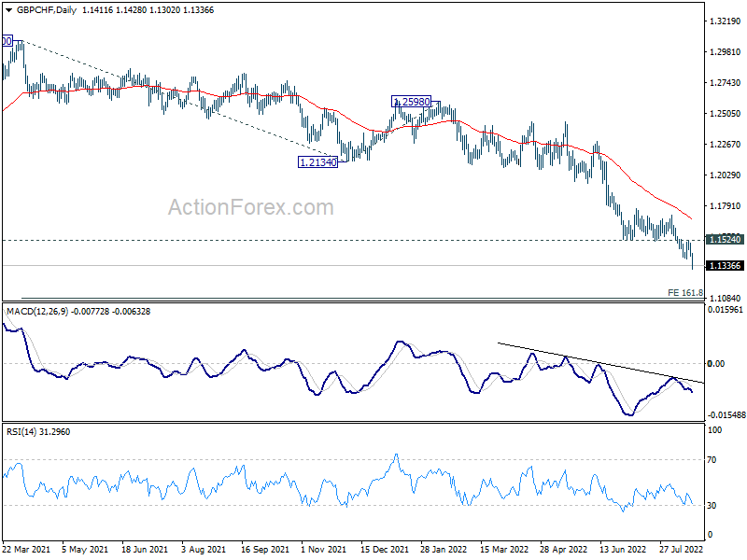Image resolution: width=747 pixels, height=560 pixels.
Task: Click the 13 Jun 2022 date label
Action: [623, 549]
